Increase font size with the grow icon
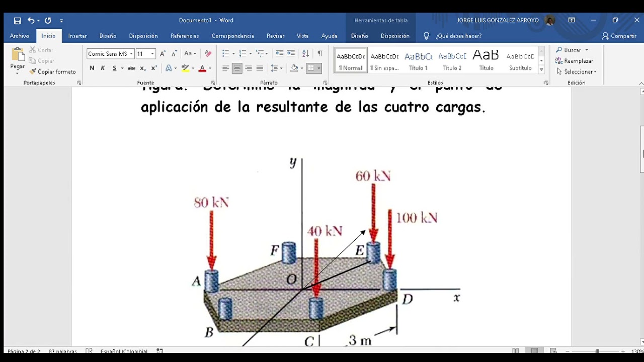 [163, 54]
